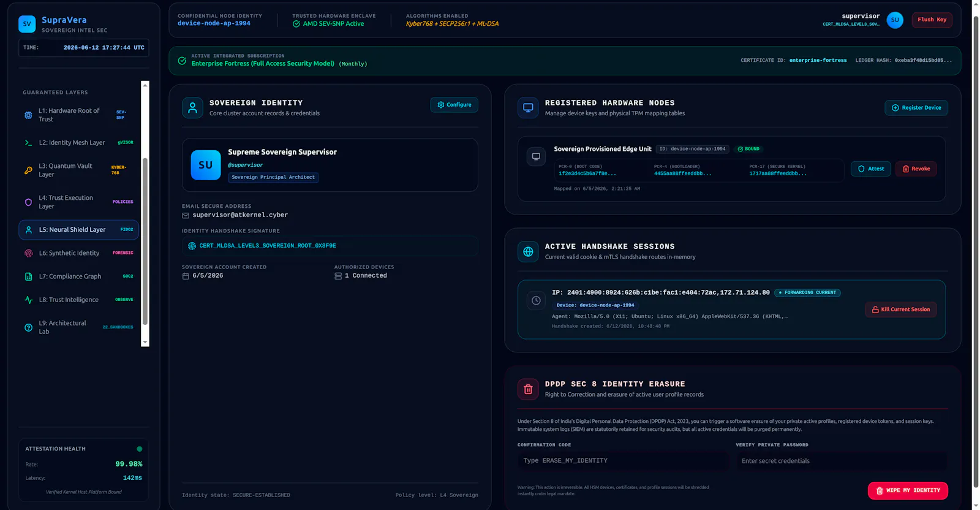The height and width of the screenshot is (510, 980).
Task: Click the L2 Identity Mesh terminal icon
Action: tap(28, 143)
